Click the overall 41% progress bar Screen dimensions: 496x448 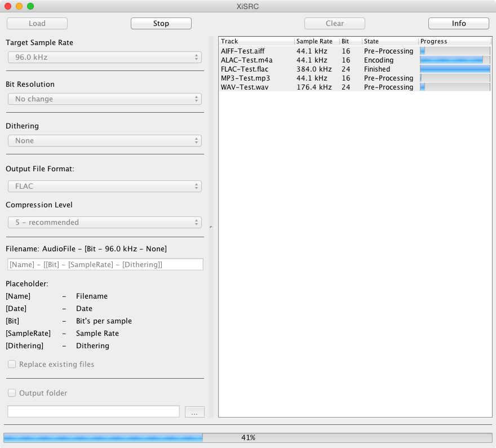248,437
